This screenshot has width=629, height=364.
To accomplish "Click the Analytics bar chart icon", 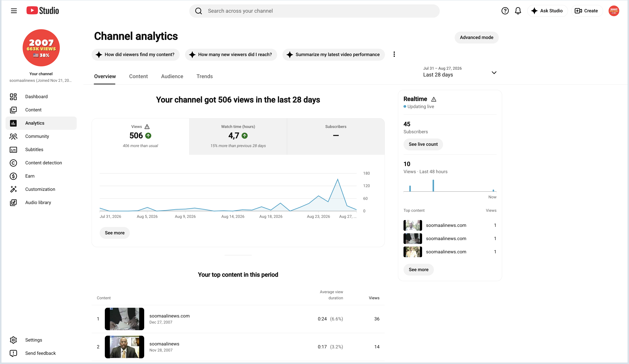I will click(13, 123).
